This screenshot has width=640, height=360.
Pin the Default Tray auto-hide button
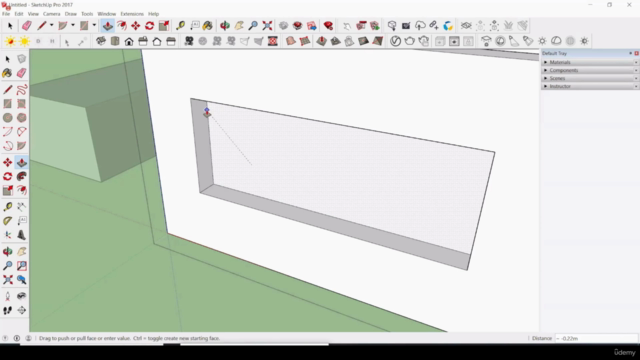pos(631,53)
